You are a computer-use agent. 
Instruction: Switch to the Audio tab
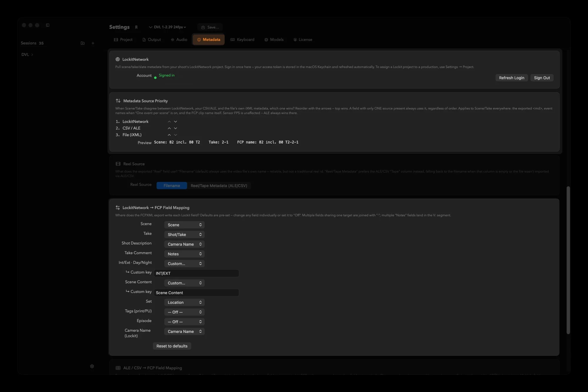point(179,40)
